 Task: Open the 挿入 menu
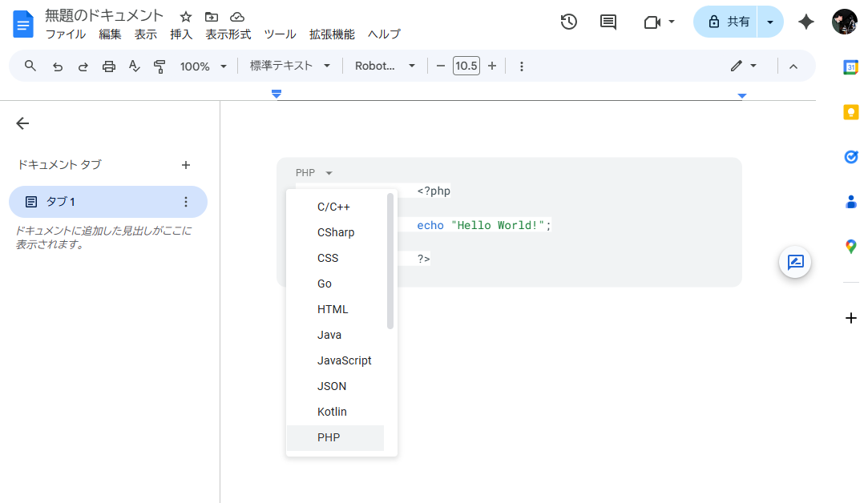181,34
